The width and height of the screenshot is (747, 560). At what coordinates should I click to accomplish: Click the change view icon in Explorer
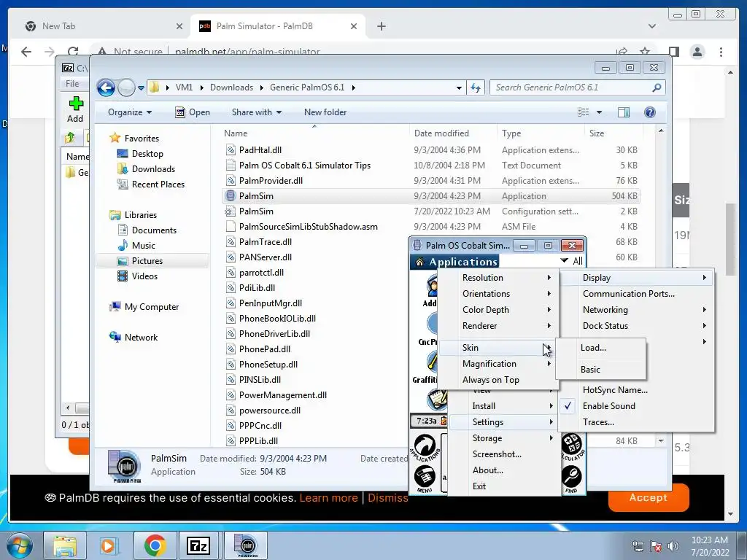(583, 112)
